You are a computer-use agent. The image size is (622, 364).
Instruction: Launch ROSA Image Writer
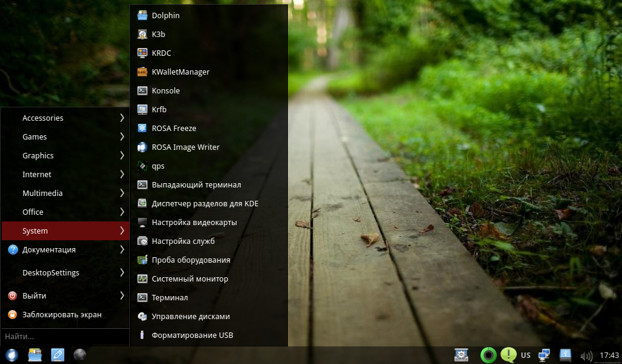pos(185,147)
